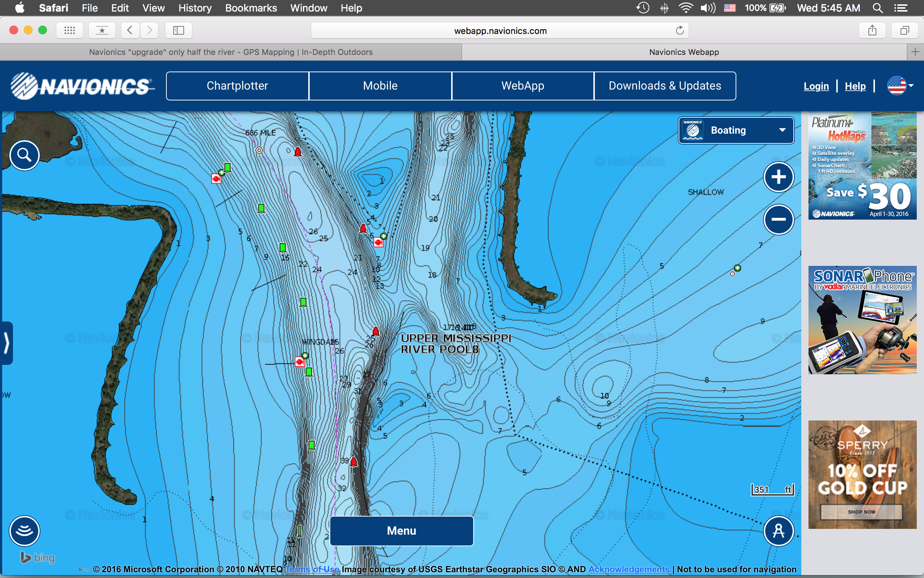924x578 pixels.
Task: Open Downloads & Updates tab
Action: pyautogui.click(x=665, y=86)
